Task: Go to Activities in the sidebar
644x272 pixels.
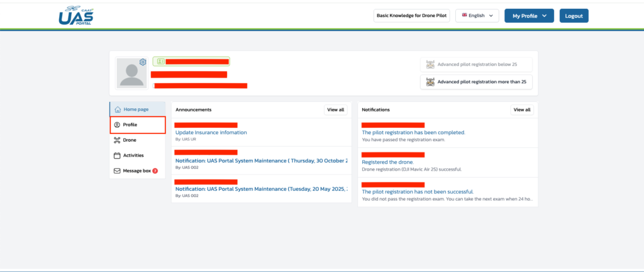Action: pos(133,156)
